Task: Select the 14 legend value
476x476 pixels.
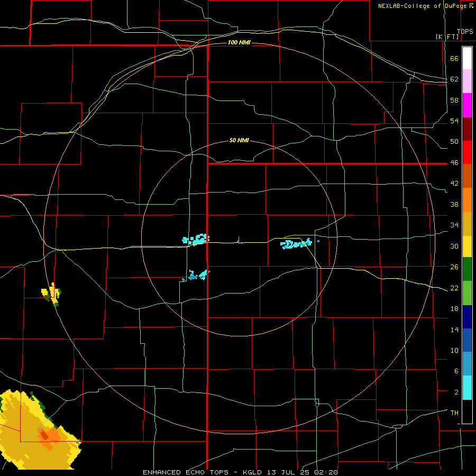Action: pyautogui.click(x=454, y=329)
